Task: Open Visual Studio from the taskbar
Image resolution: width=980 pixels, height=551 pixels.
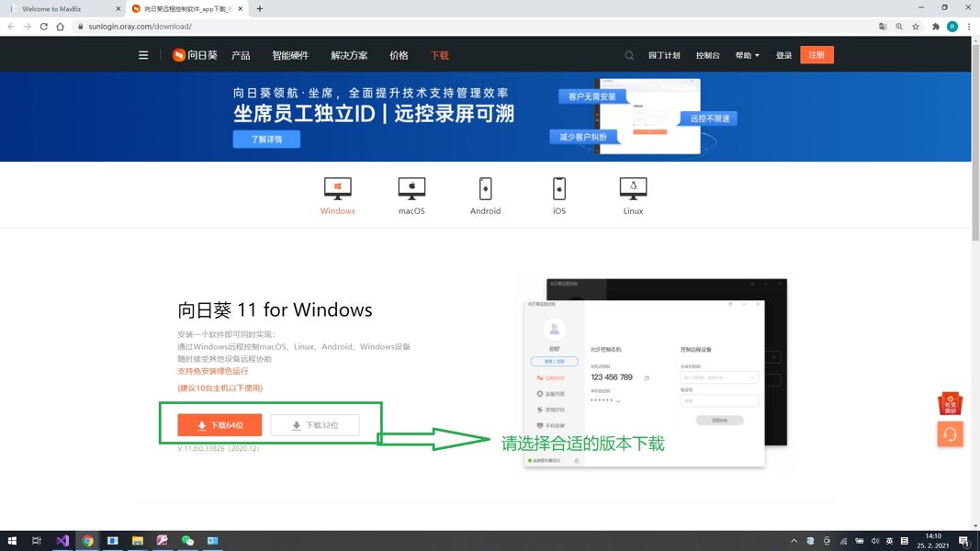Action: 62,540
